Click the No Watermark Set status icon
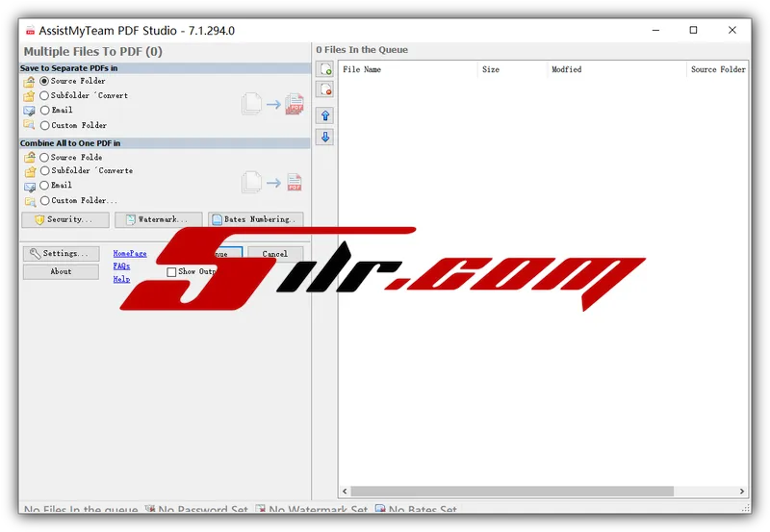770x532 pixels. pos(260,509)
